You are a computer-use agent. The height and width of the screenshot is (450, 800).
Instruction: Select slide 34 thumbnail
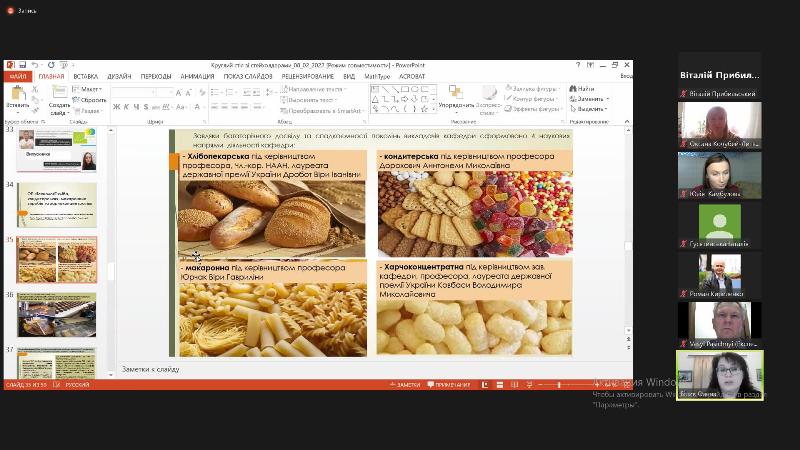pos(57,205)
